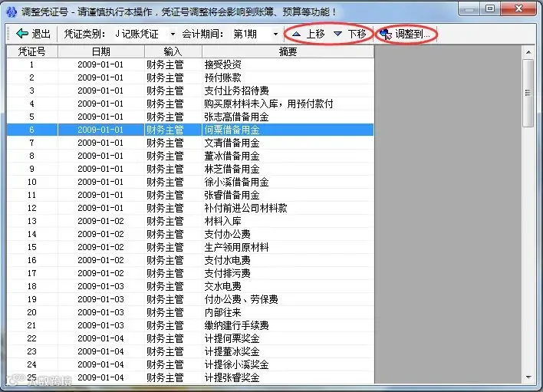Close the 调整凭证号 window
Image resolution: width=543 pixels, height=392 pixels.
tap(518, 9)
